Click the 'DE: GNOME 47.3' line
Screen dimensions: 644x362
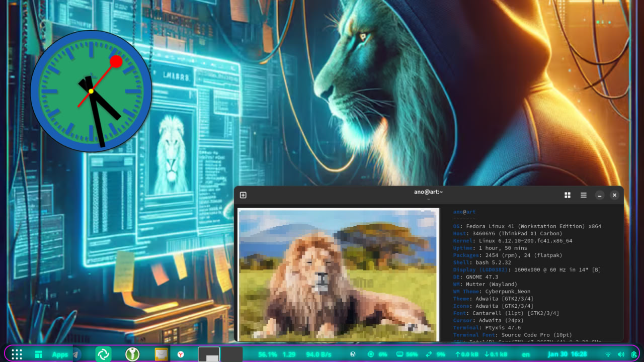point(475,277)
